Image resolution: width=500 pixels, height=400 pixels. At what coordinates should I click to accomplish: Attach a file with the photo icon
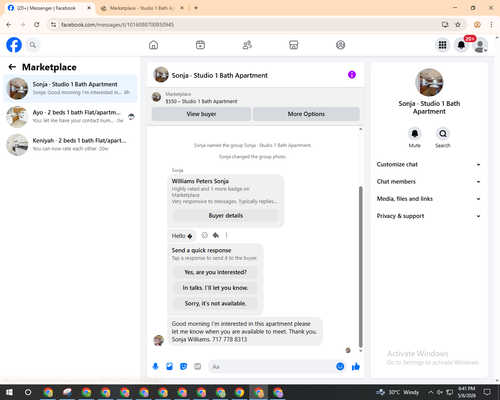tap(169, 367)
